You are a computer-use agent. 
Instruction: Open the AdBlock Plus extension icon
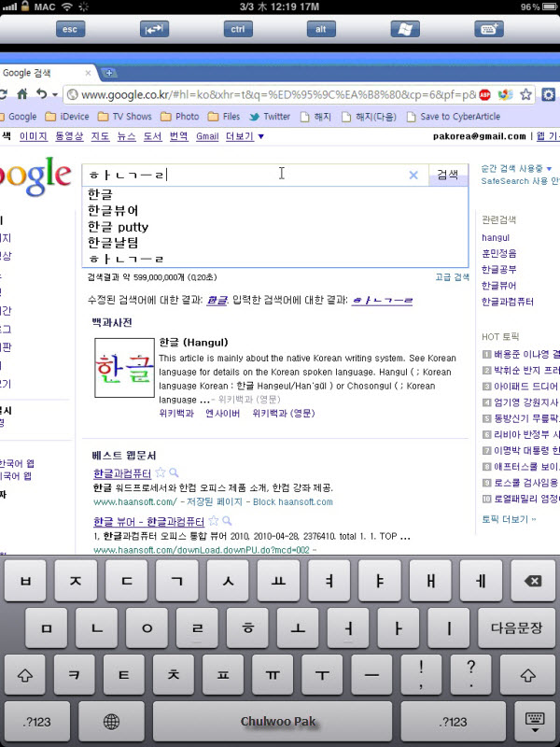coord(485,95)
